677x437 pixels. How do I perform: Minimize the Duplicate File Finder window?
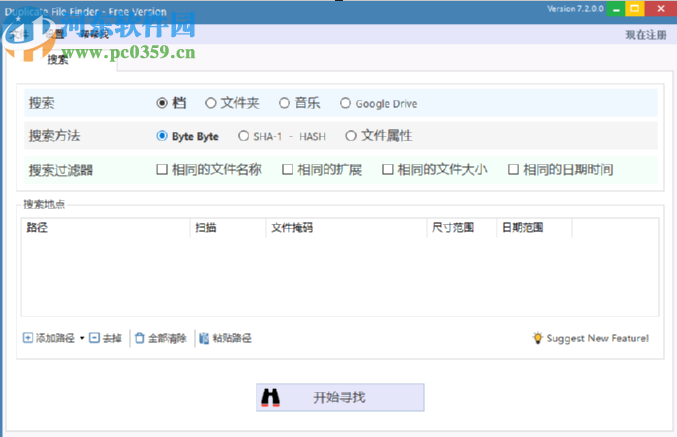[616, 9]
